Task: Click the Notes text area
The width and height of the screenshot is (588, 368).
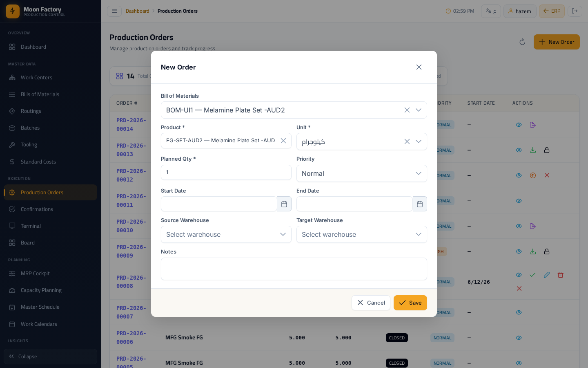Action: [x=294, y=269]
